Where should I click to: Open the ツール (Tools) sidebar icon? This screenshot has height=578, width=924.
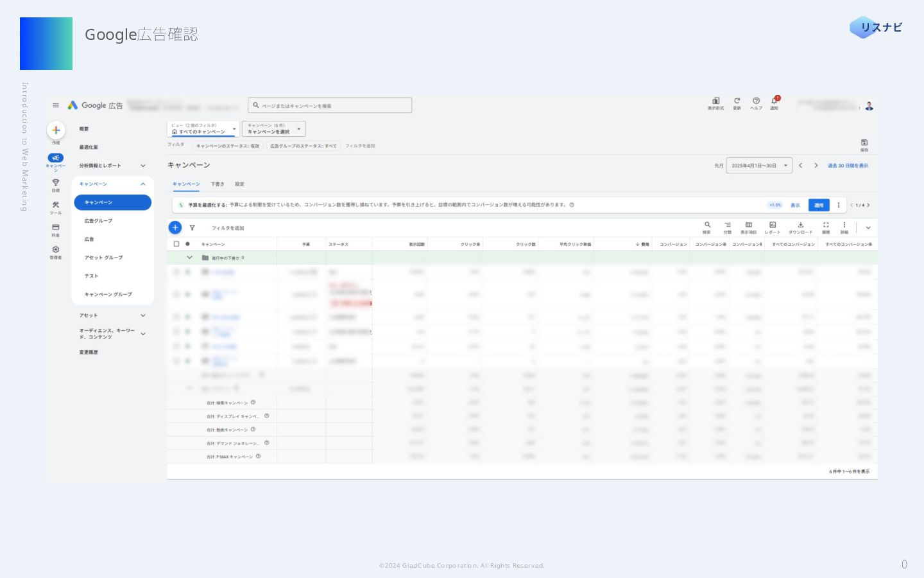click(56, 206)
